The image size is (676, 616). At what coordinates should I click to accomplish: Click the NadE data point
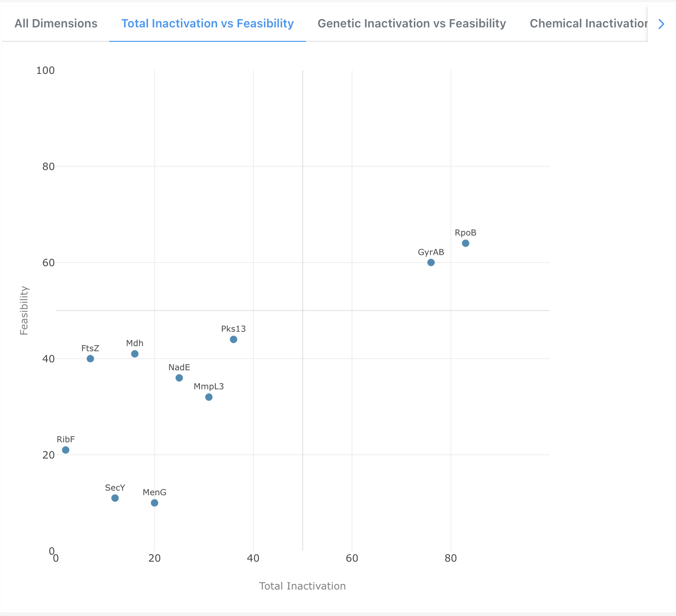[179, 378]
